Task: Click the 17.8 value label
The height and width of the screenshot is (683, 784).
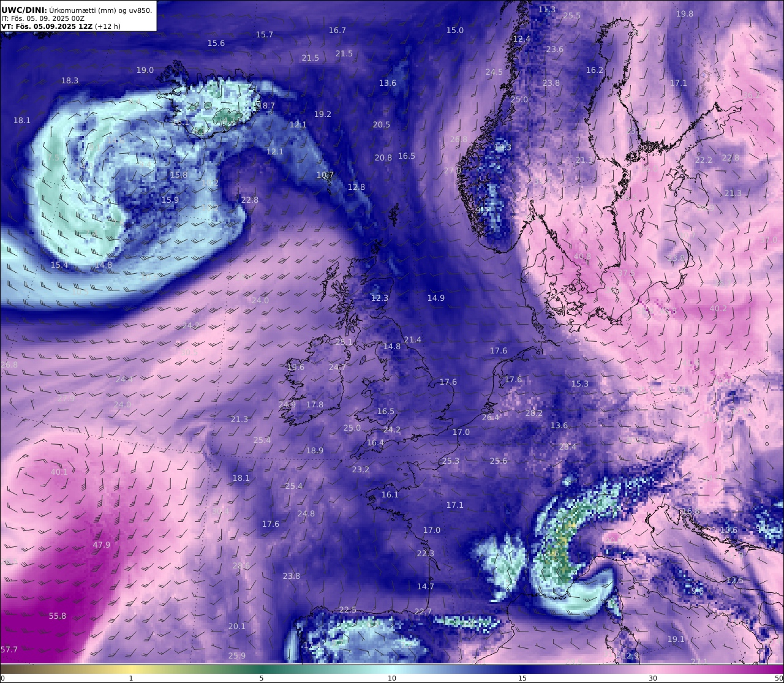Action: (x=315, y=405)
